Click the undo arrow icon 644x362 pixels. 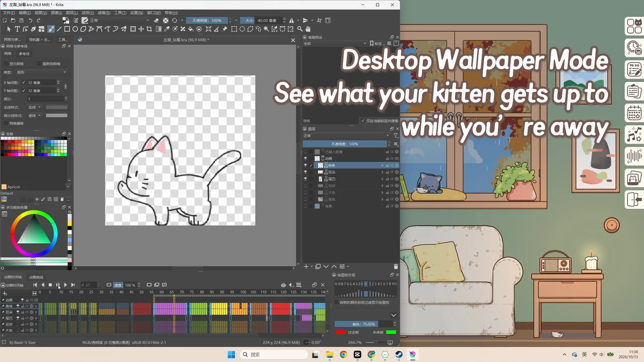30,21
